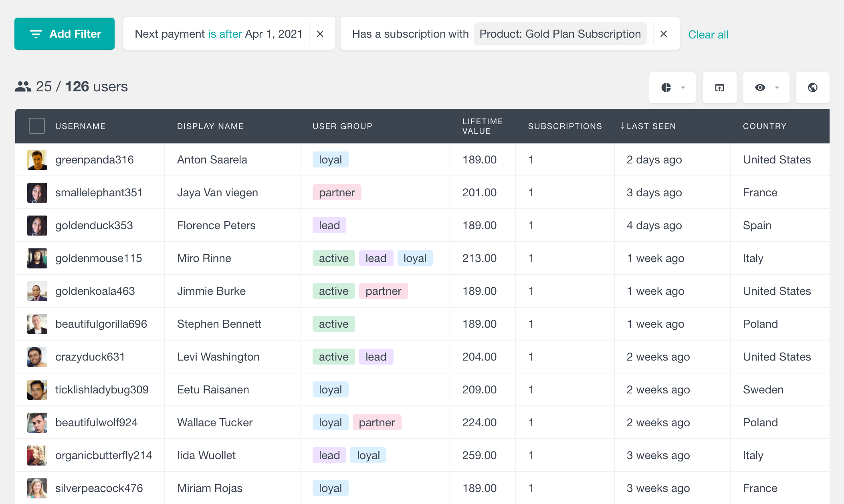Viewport: 844px width, 504px height.
Task: Sort by the Display Name column header
Action: [210, 126]
